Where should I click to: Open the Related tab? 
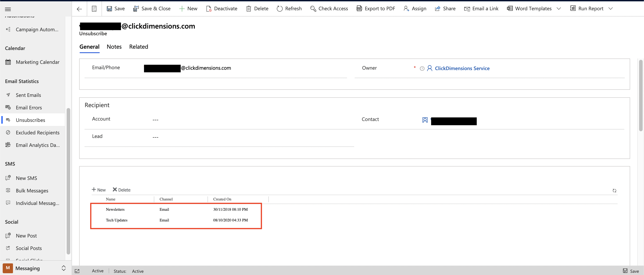coord(138,47)
